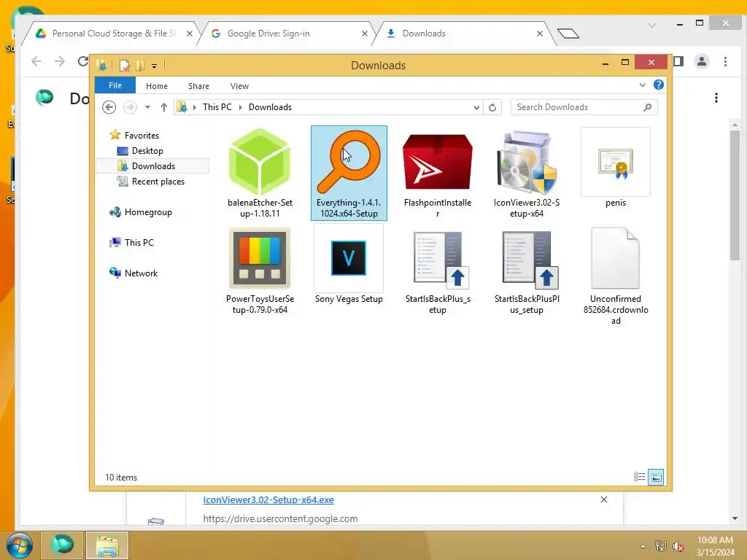This screenshot has width=747, height=560.
Task: Open Customize Quick Access Toolbar dropdown
Action: pos(155,66)
